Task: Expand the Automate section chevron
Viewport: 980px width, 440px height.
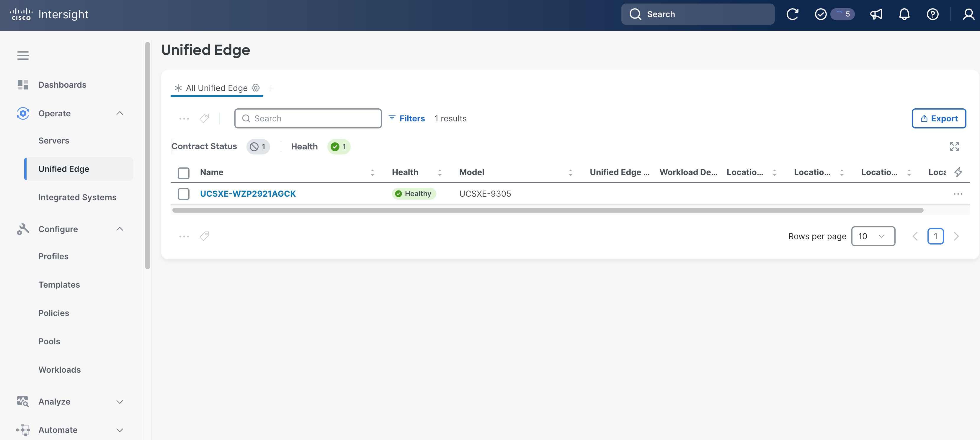Action: point(120,430)
